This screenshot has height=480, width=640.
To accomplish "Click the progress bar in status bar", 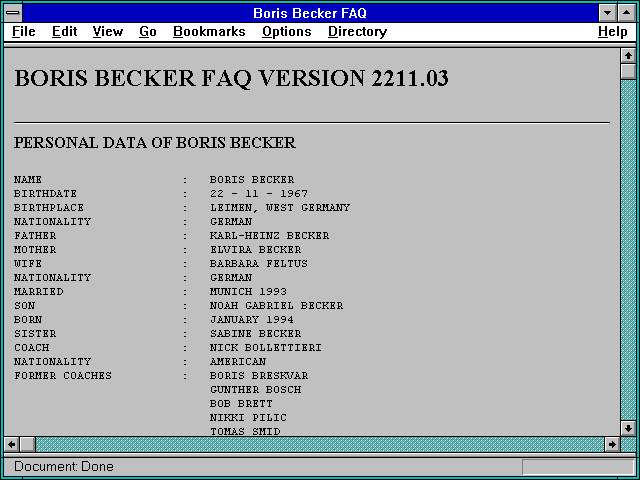I will [578, 467].
